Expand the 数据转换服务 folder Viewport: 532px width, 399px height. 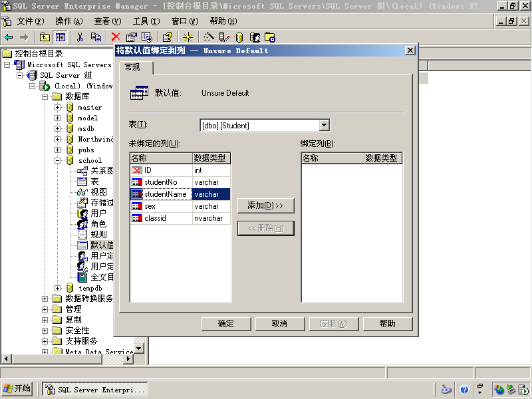[45, 299]
